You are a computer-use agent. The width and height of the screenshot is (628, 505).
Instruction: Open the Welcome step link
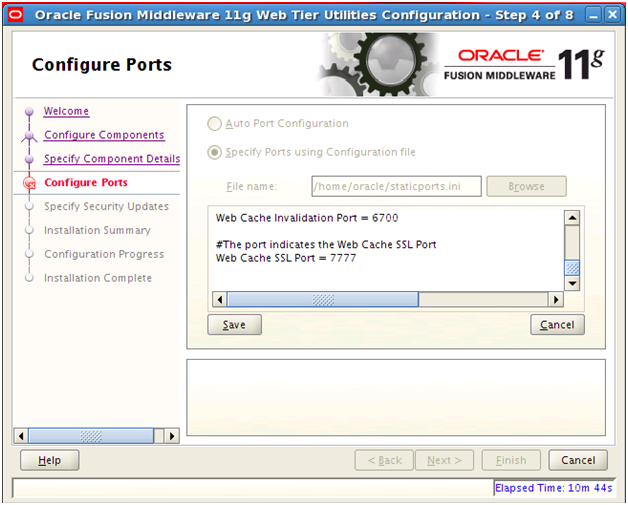tap(66, 111)
